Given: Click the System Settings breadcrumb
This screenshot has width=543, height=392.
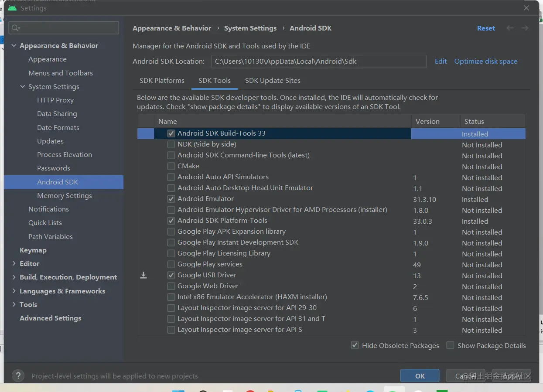Looking at the screenshot, I should pos(250,28).
